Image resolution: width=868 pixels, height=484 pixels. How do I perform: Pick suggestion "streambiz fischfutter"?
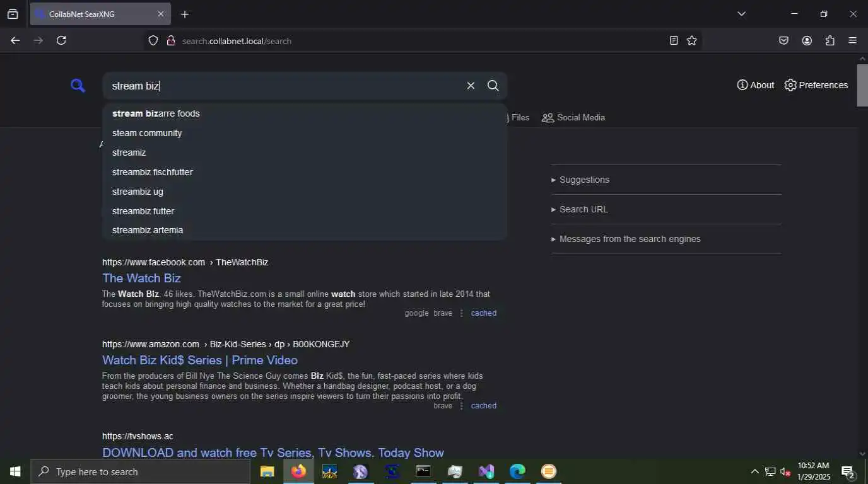click(x=305, y=172)
